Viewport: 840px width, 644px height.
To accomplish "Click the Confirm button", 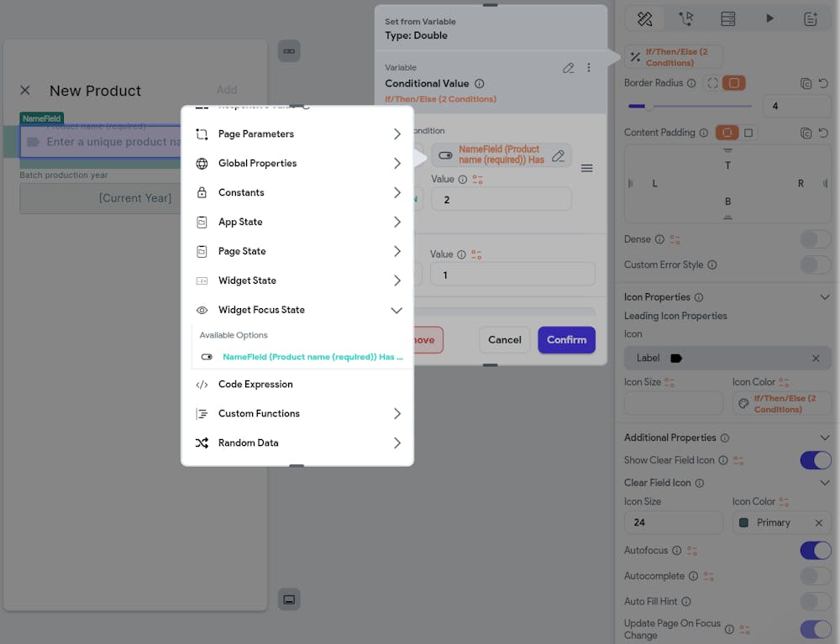I will [566, 340].
